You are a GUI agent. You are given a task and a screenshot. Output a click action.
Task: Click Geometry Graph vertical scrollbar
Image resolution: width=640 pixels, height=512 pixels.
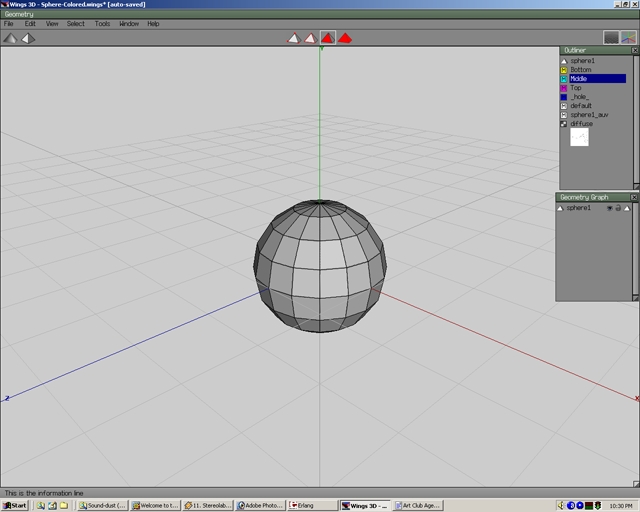pos(635,248)
